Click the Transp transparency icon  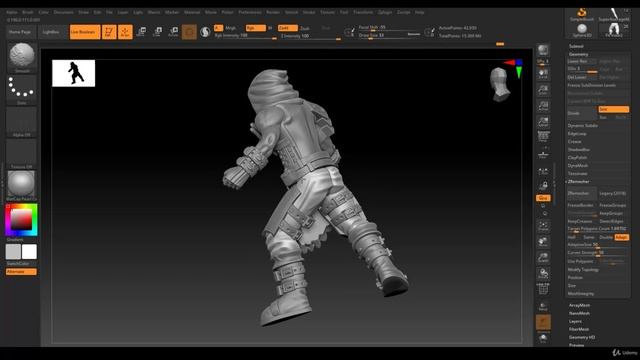[x=543, y=307]
